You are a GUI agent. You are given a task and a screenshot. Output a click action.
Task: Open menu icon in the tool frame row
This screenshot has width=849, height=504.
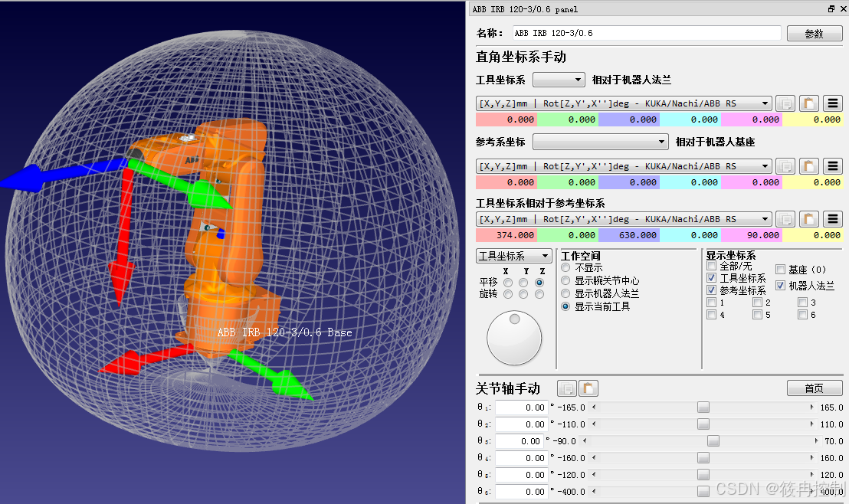833,103
